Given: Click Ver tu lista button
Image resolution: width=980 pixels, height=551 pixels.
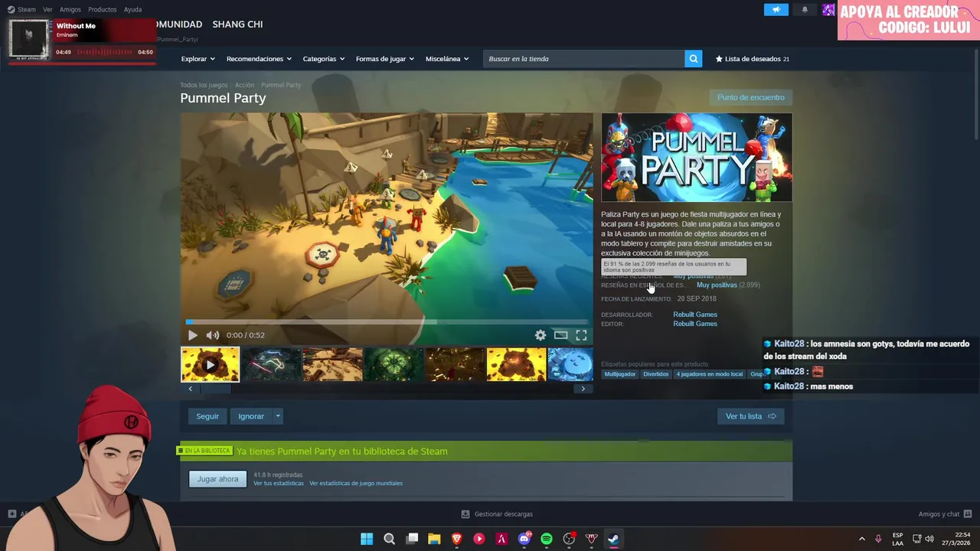Looking at the screenshot, I should click(x=750, y=416).
